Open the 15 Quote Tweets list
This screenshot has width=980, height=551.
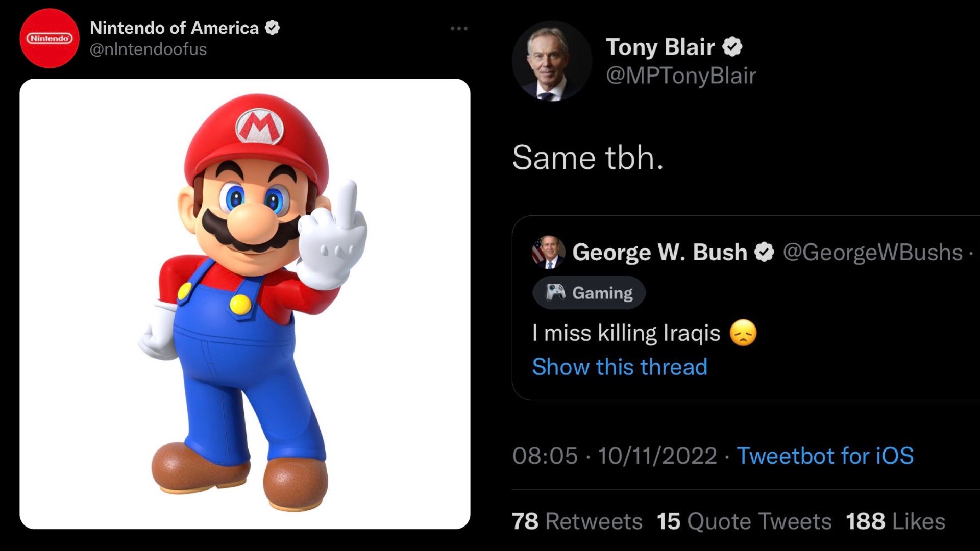pyautogui.click(x=744, y=521)
